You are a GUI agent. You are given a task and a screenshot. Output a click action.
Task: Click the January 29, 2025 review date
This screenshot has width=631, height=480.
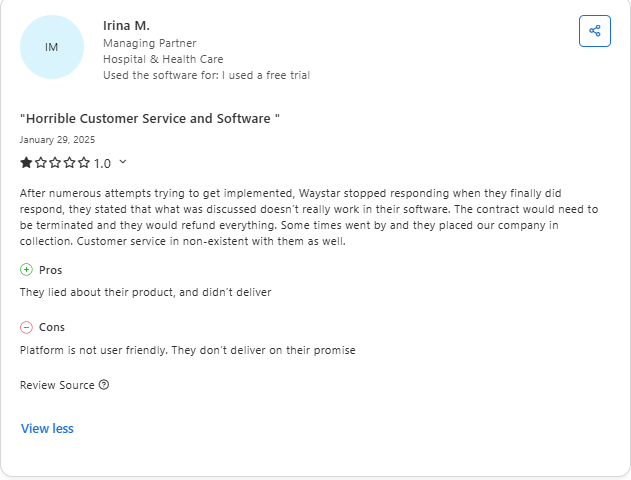[57, 140]
